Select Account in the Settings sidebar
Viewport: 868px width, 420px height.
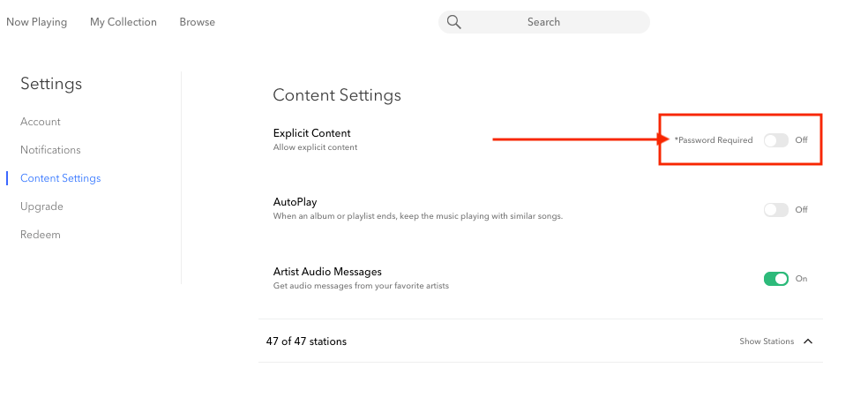(41, 122)
